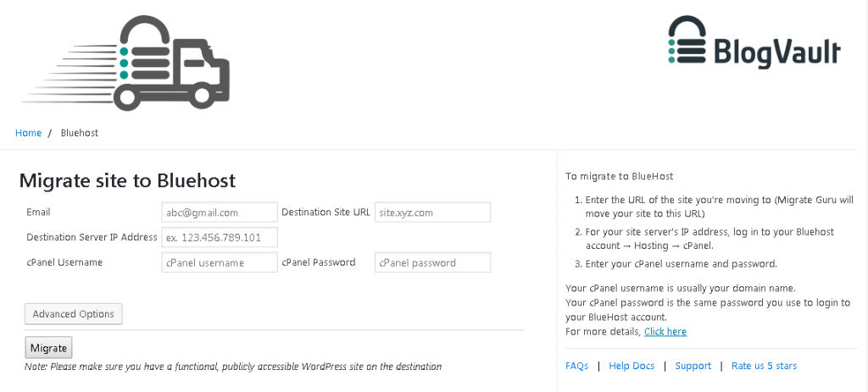
Task: Click the Bluehost breadcrumb item
Action: (80, 133)
